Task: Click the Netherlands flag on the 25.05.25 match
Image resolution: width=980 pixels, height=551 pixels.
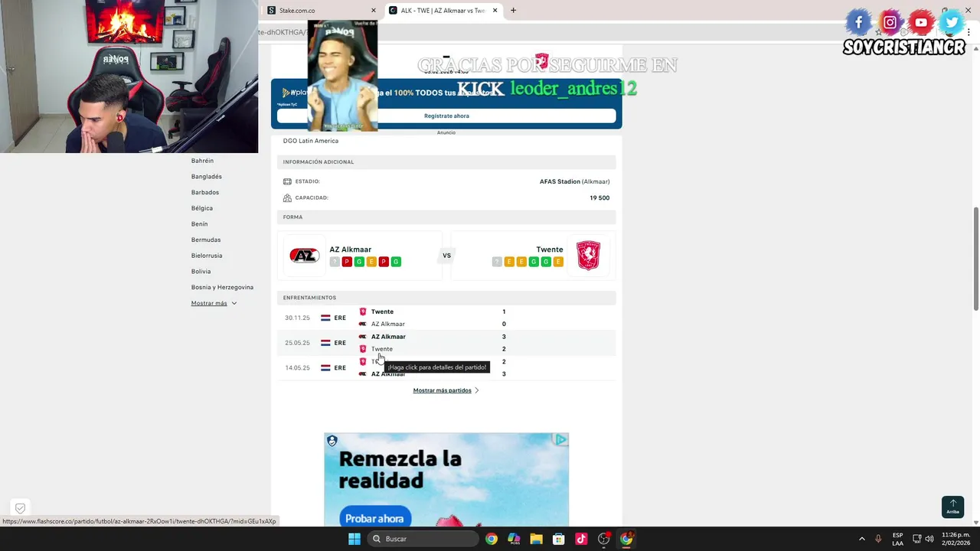Action: 325,343
